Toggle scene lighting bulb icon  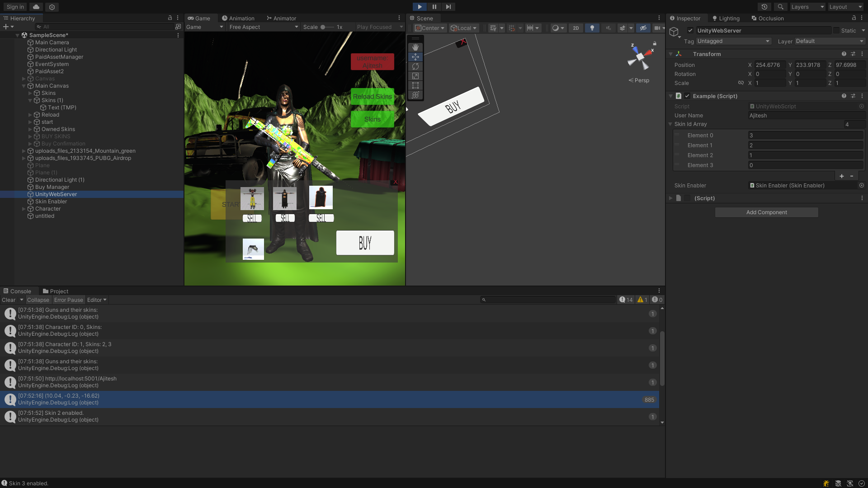[592, 28]
